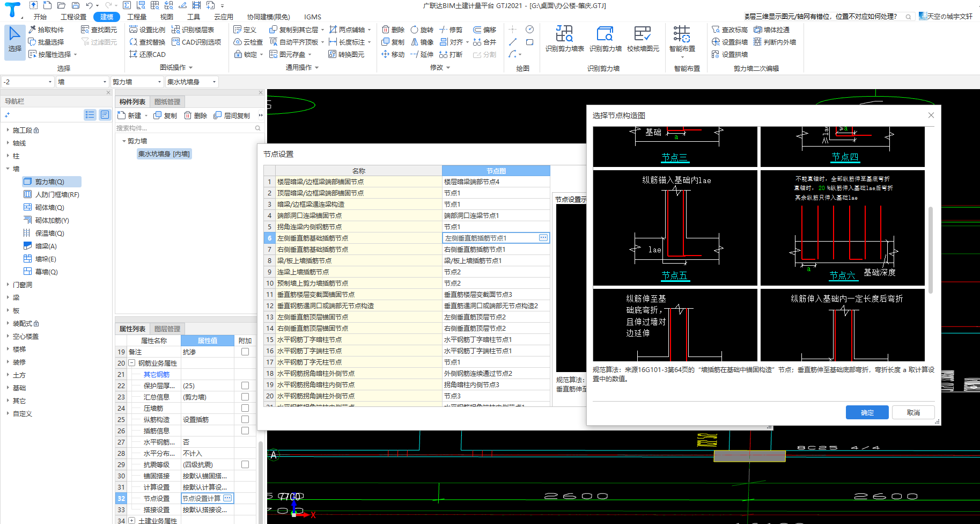The image size is (980, 524).
Task: Open the 剪力墙 type dropdown
Action: click(137, 82)
